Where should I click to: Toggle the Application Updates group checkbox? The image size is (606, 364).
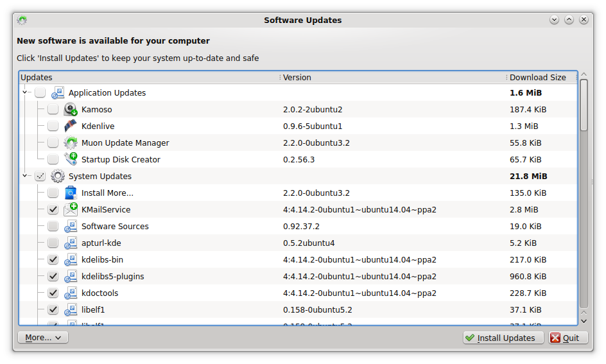click(x=40, y=92)
